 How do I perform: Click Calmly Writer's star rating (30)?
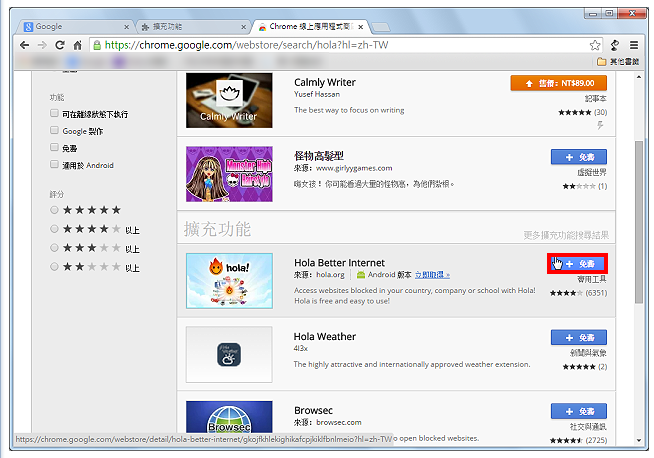coord(583,112)
